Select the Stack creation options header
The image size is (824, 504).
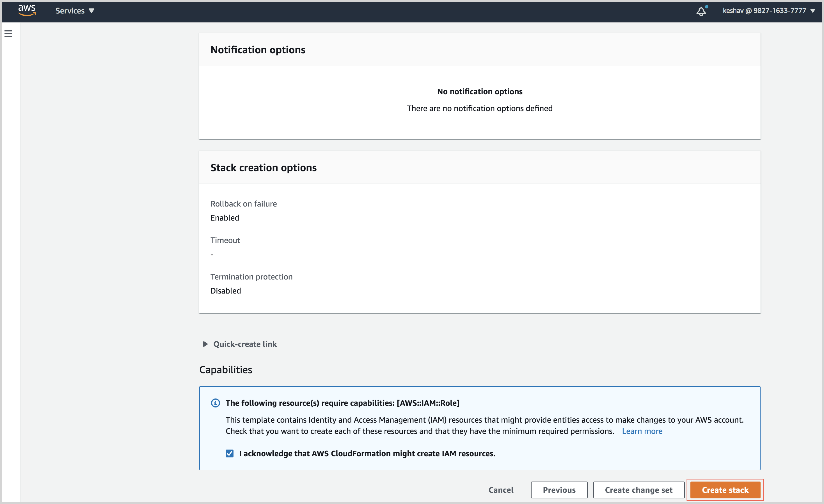tap(263, 167)
